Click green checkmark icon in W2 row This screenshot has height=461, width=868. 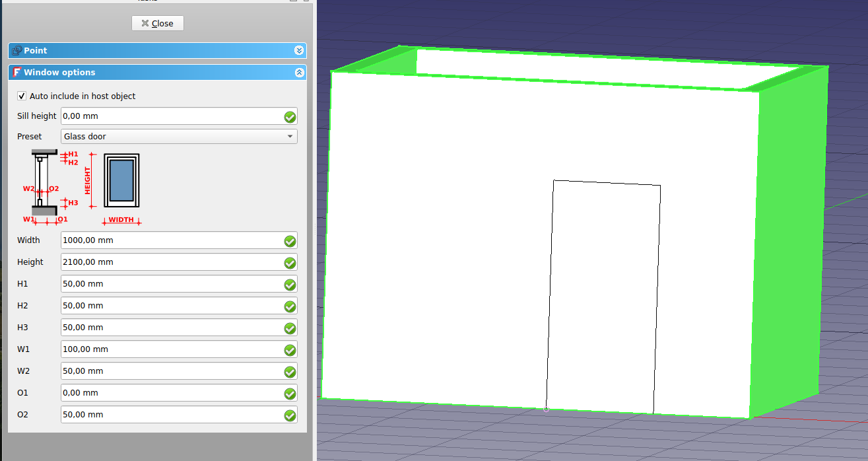pyautogui.click(x=290, y=372)
